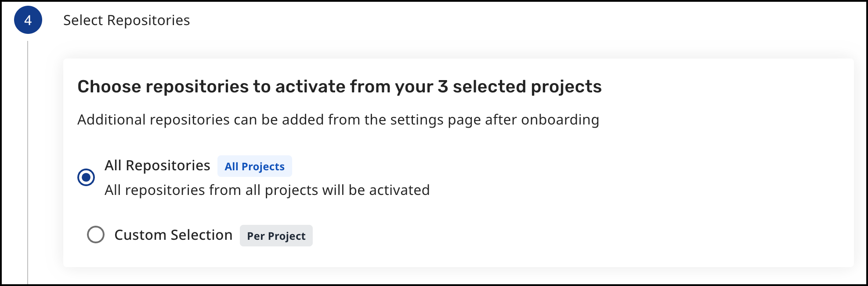Click 3 selected projects in the heading
This screenshot has height=286, width=868.
click(x=519, y=87)
